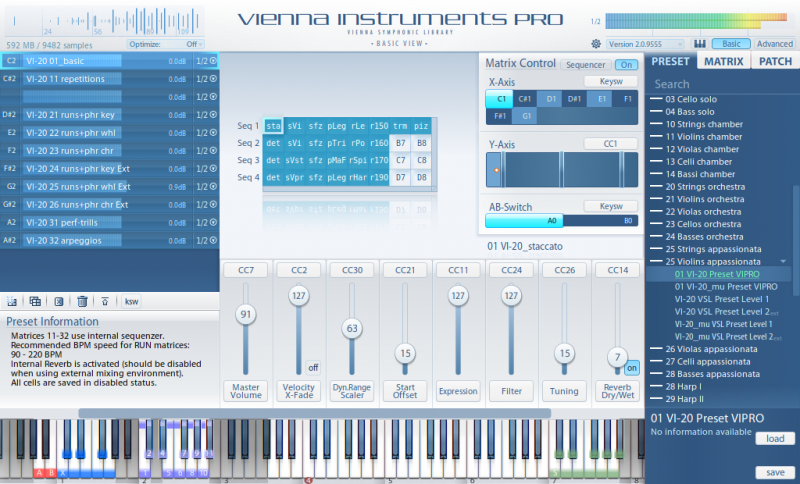Click the trash can delete icon
This screenshot has width=800, height=484.
82,301
